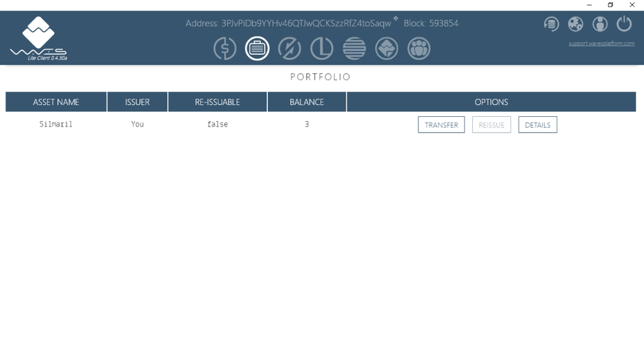
Task: Click the REISSUE button
Action: tap(492, 124)
